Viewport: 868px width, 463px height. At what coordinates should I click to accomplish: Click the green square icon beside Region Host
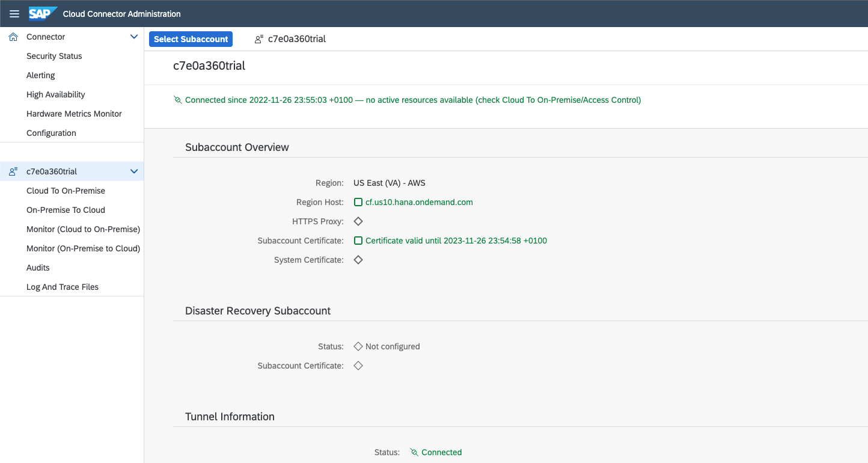coord(358,202)
